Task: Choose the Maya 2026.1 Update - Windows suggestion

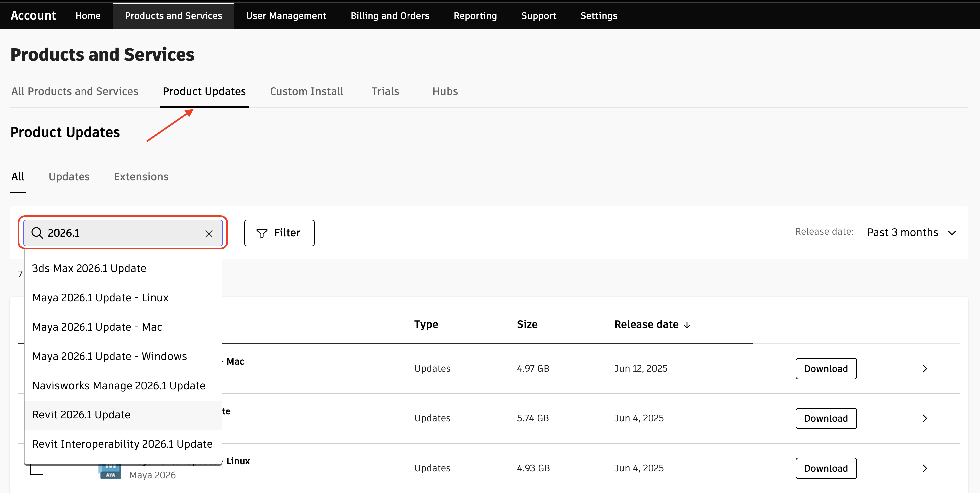Action: [123, 356]
